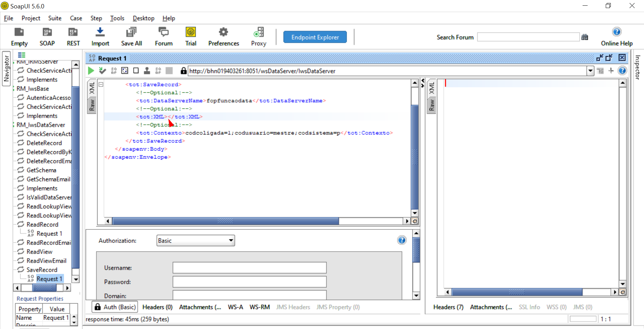Toggle the Navigator side panel
The image size is (644, 329).
[x=6, y=69]
